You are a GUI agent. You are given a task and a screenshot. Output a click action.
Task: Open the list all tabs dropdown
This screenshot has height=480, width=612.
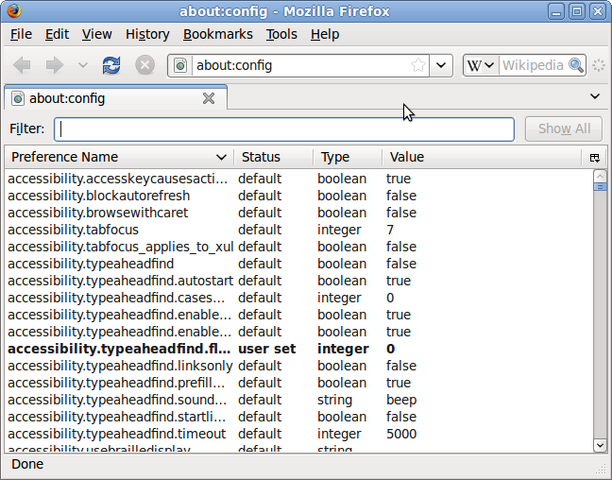coord(595,96)
